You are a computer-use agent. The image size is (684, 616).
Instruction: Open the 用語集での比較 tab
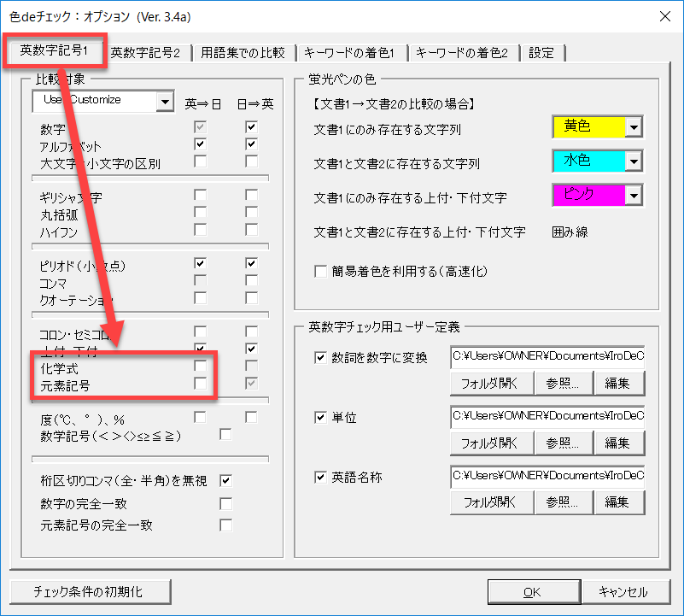click(x=243, y=53)
